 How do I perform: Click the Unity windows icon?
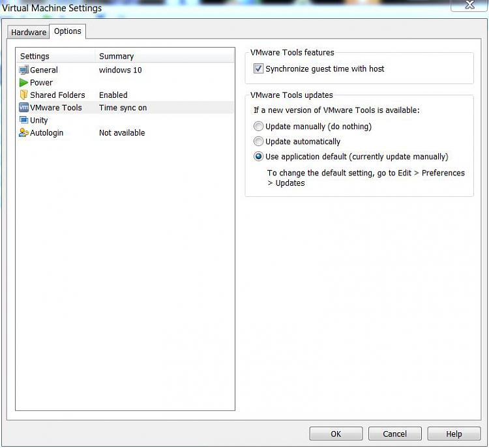point(23,120)
